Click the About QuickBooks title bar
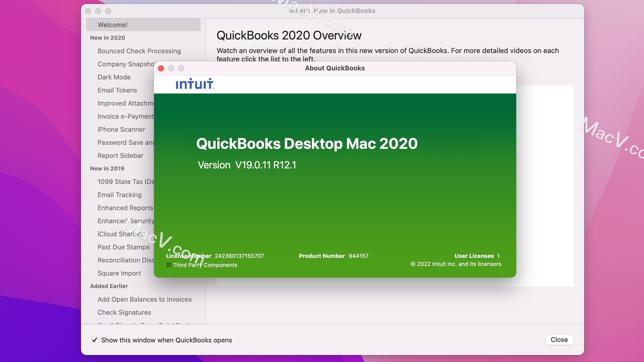Image resolution: width=644 pixels, height=362 pixels. [335, 68]
